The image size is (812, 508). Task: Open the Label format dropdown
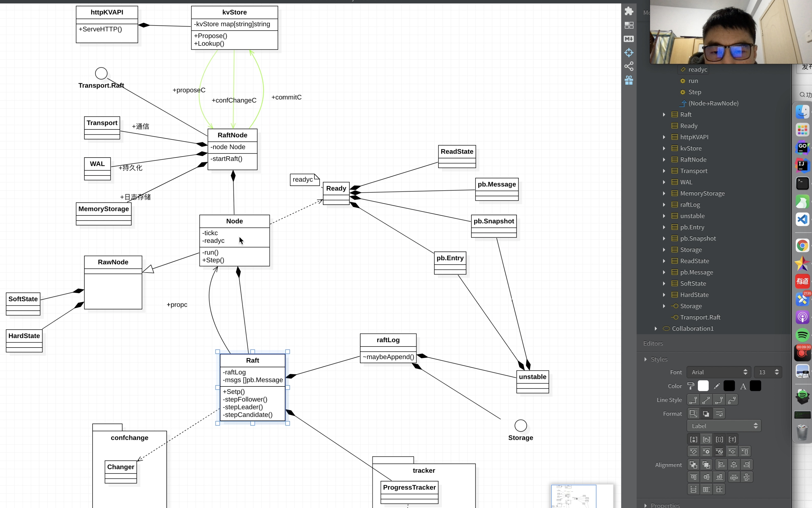(x=724, y=426)
